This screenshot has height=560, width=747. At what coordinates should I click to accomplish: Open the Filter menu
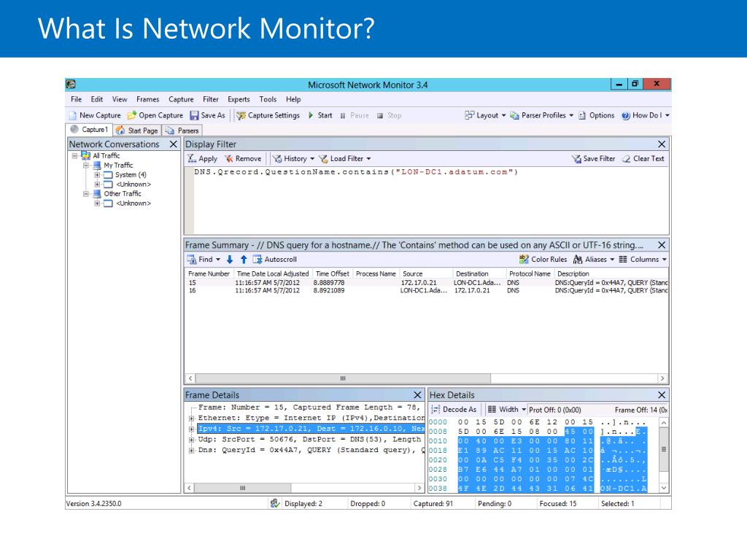point(211,99)
